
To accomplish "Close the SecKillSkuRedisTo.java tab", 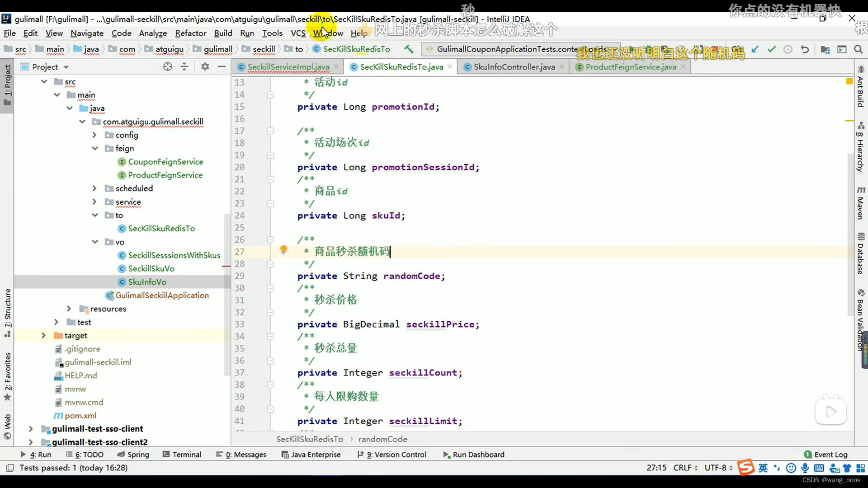I will point(450,66).
